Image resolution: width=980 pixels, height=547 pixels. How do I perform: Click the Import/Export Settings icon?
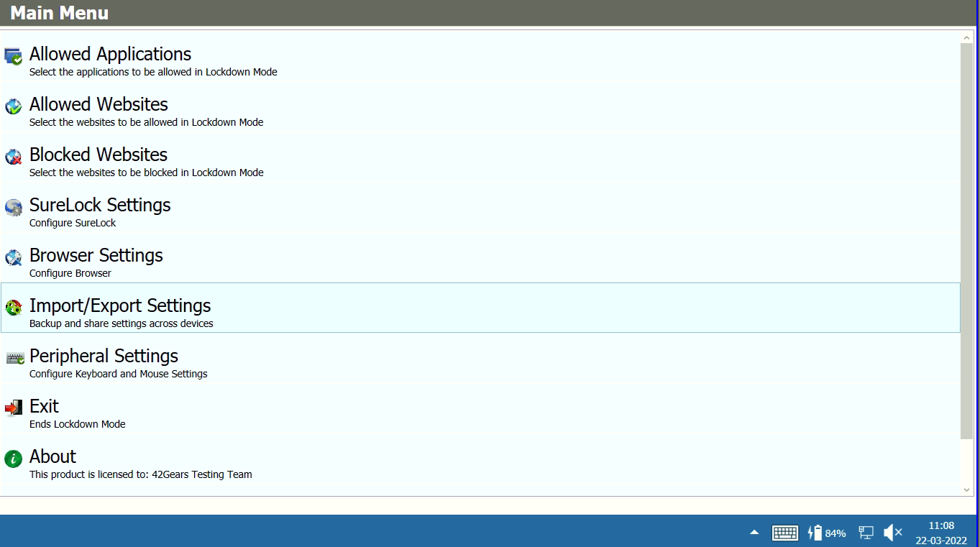(x=13, y=308)
